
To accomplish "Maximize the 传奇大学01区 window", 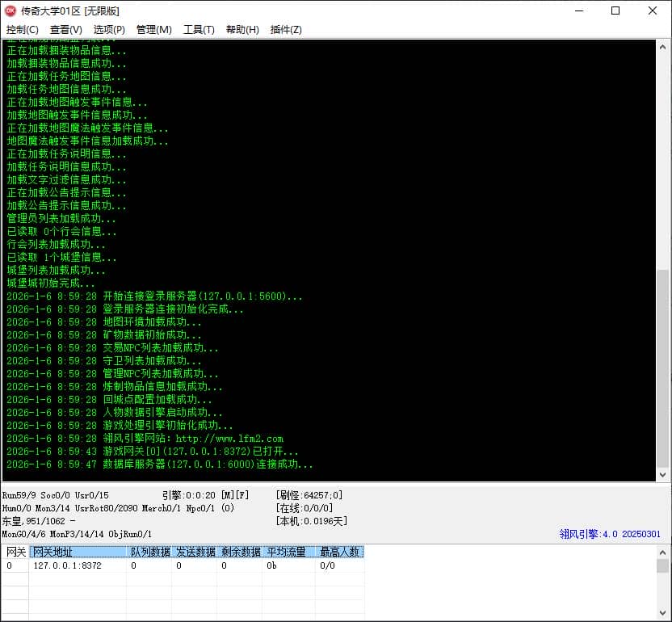I will 615,11.
